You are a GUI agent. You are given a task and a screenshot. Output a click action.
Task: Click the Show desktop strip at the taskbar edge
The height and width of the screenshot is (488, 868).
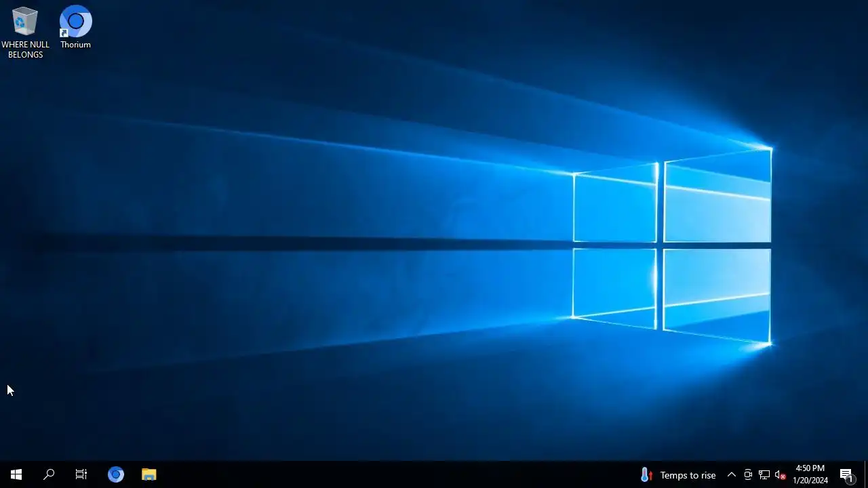866,474
